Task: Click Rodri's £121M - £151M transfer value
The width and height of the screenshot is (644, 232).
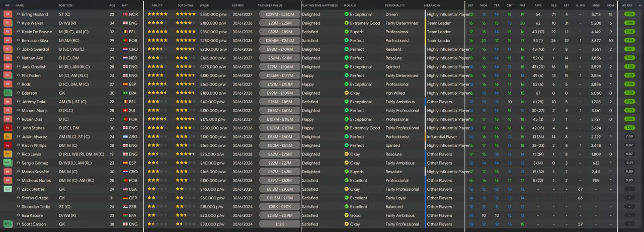Action: click(280, 85)
